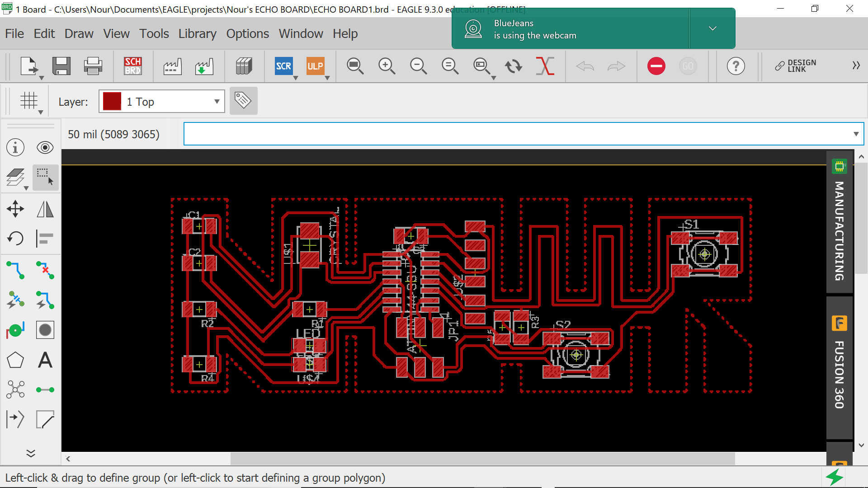Select the Polygon tool

click(x=15, y=360)
